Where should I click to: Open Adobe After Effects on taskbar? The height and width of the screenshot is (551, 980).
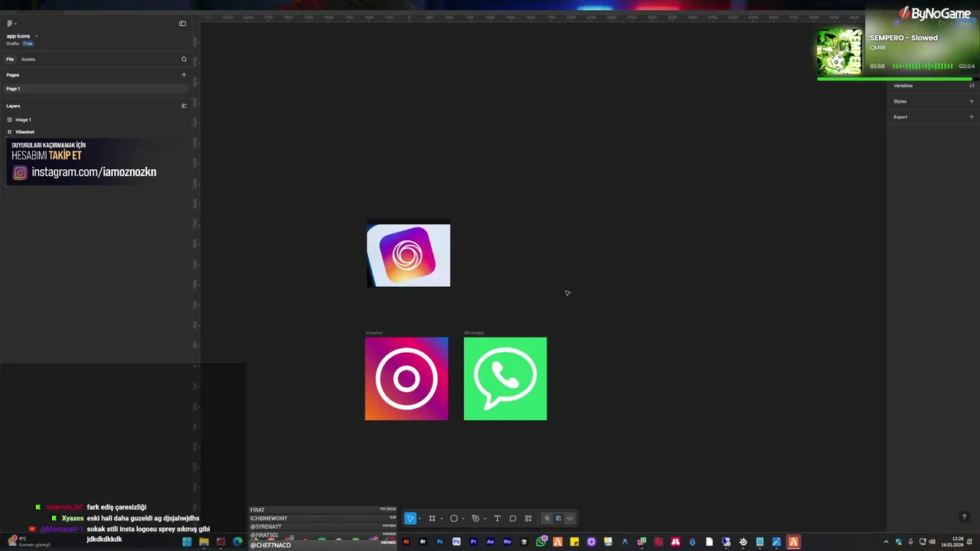pos(490,542)
